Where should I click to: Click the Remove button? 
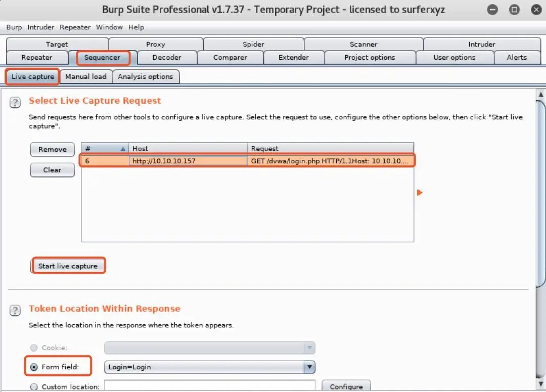tap(52, 150)
